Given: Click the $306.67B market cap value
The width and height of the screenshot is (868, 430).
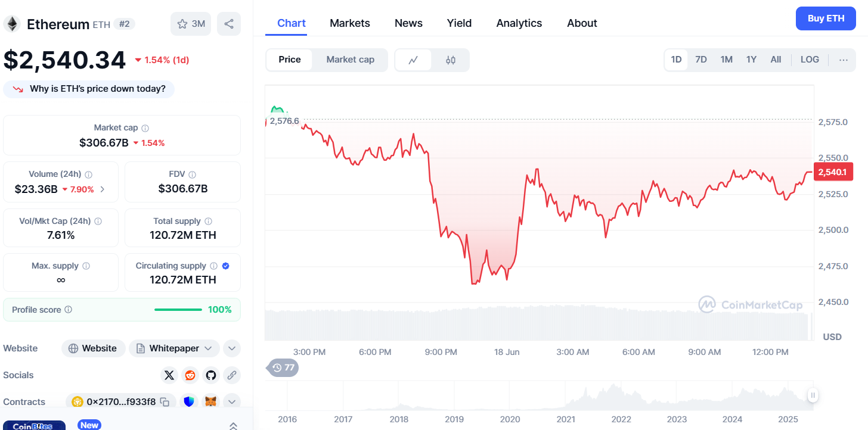Looking at the screenshot, I should 104,143.
